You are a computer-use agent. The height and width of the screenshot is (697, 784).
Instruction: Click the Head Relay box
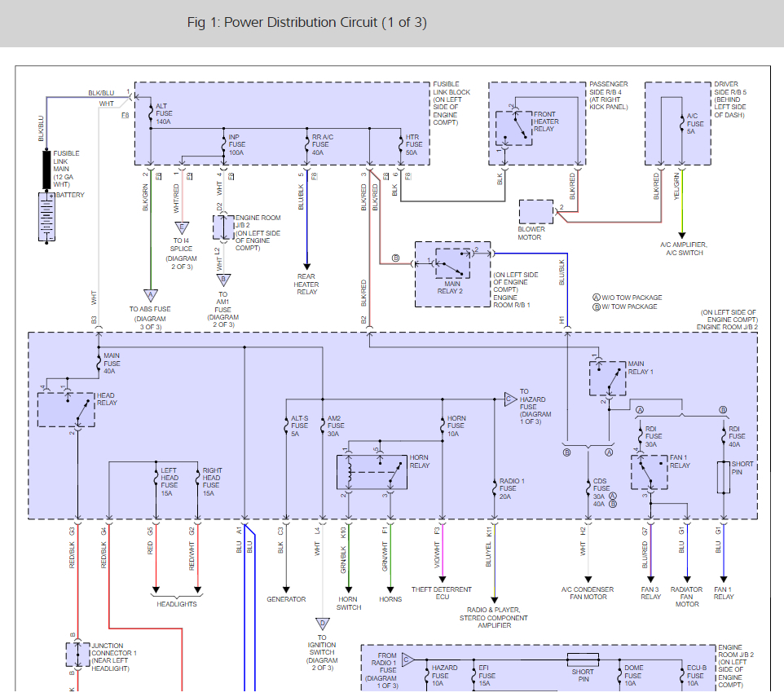point(66,409)
